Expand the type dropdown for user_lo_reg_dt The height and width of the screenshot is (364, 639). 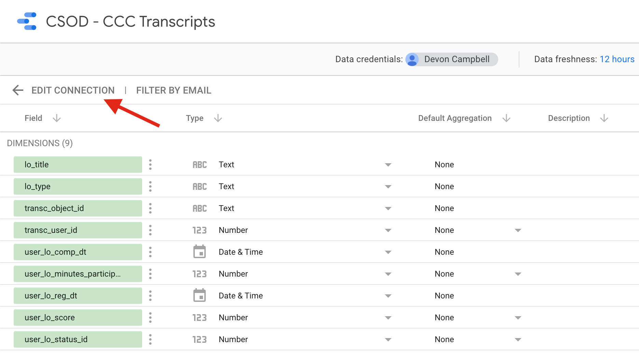click(388, 296)
